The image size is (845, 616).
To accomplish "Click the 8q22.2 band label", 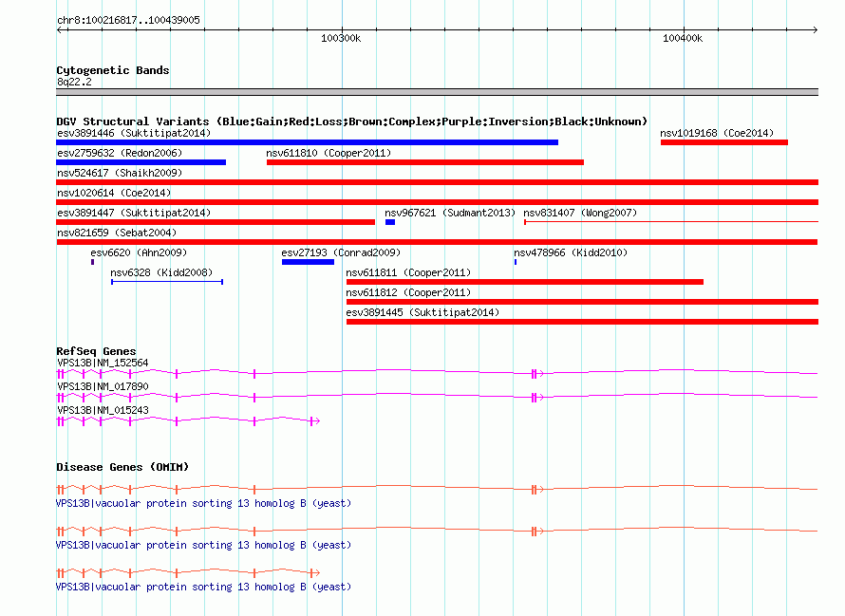I will point(74,82).
